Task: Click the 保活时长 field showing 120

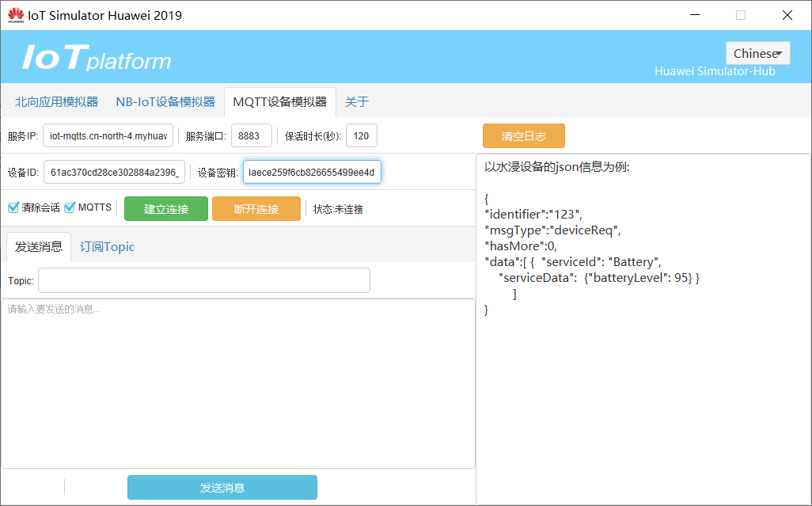Action: click(x=362, y=136)
